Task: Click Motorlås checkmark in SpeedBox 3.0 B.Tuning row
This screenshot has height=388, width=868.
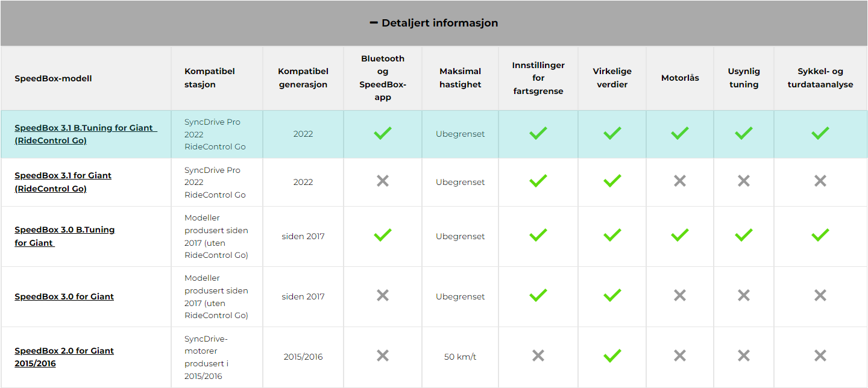Action: pos(680,235)
